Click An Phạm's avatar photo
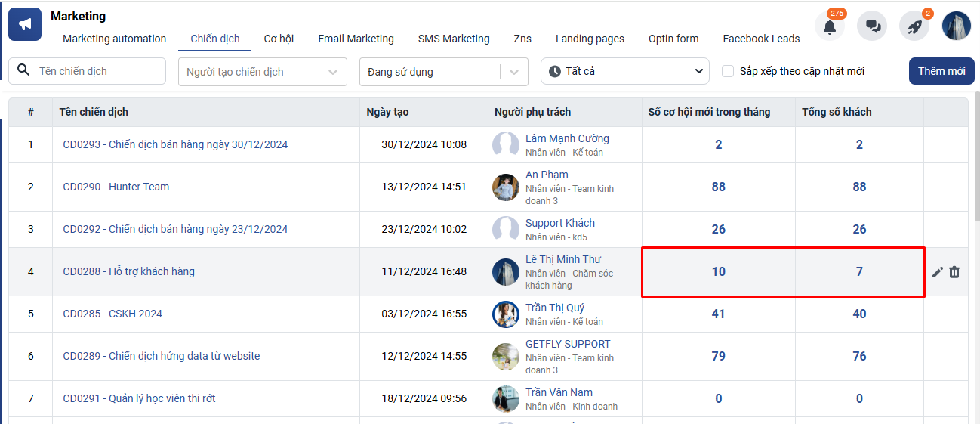980x424 pixels. [x=506, y=187]
